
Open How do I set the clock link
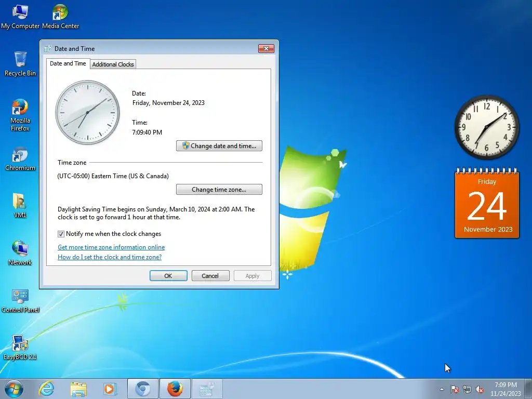tap(110, 257)
